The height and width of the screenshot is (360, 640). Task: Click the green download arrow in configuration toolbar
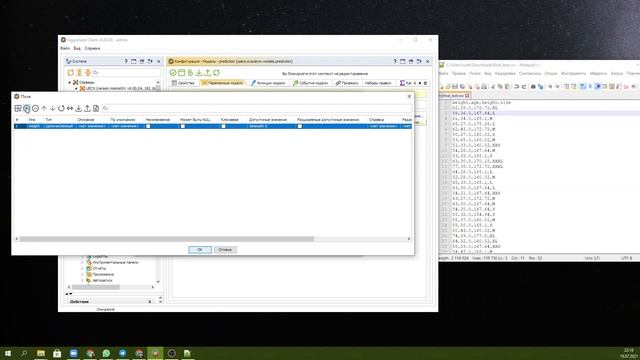199,73
